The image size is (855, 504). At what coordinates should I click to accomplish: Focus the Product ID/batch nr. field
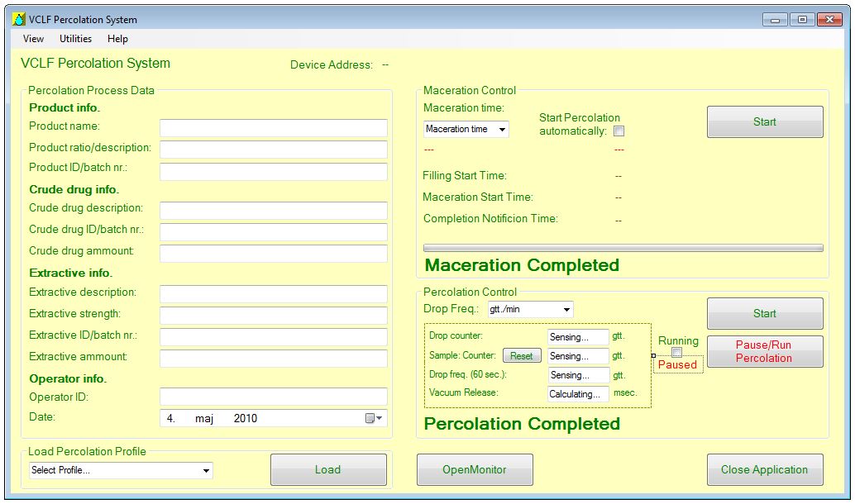[273, 171]
